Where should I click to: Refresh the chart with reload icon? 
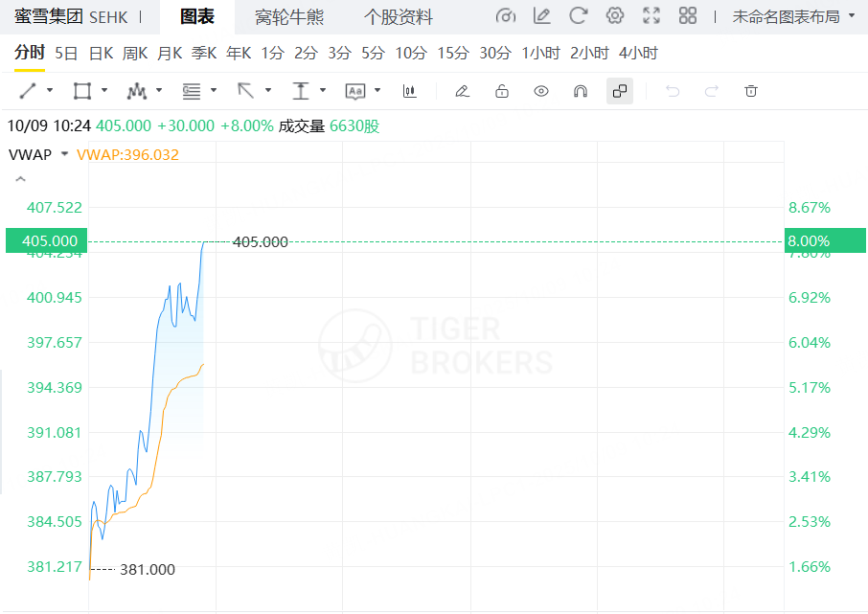point(578,16)
